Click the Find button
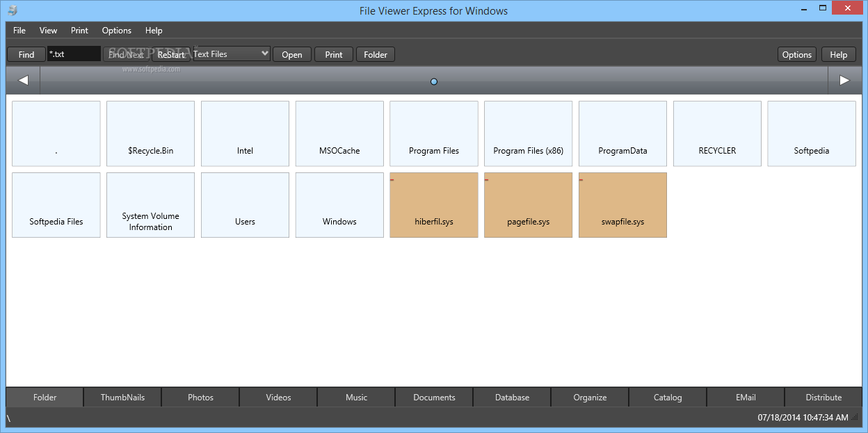The image size is (868, 433). coord(26,54)
